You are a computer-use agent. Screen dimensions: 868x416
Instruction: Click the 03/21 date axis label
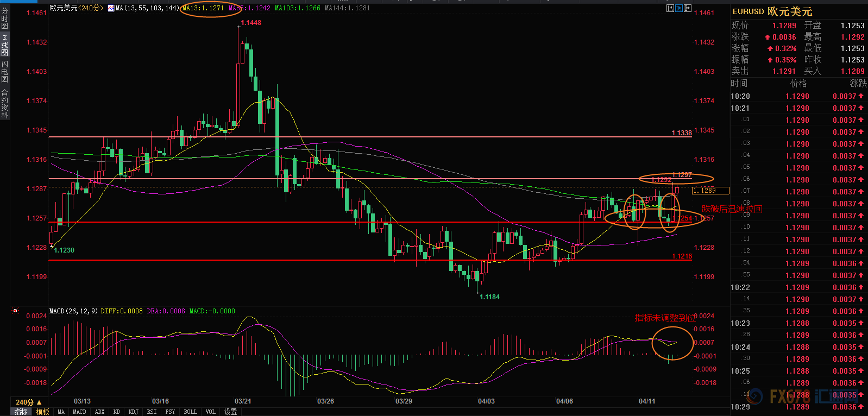click(243, 401)
